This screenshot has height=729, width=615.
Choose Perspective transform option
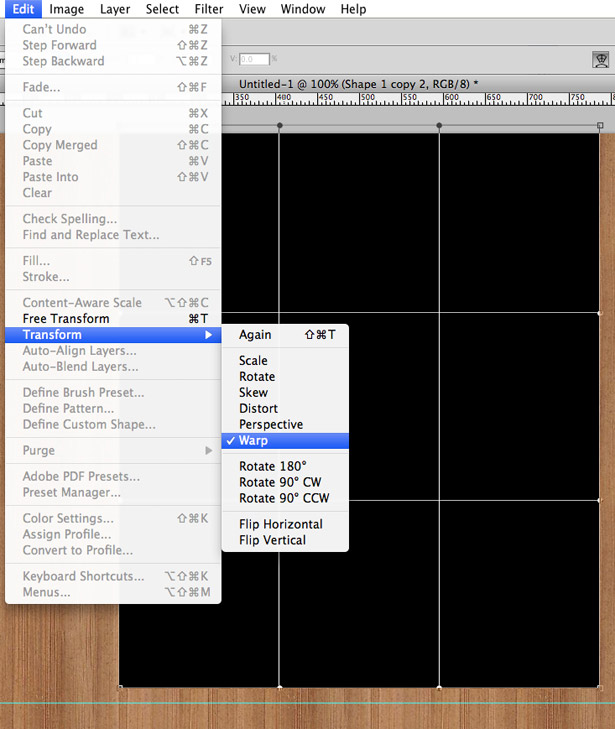click(x=285, y=424)
